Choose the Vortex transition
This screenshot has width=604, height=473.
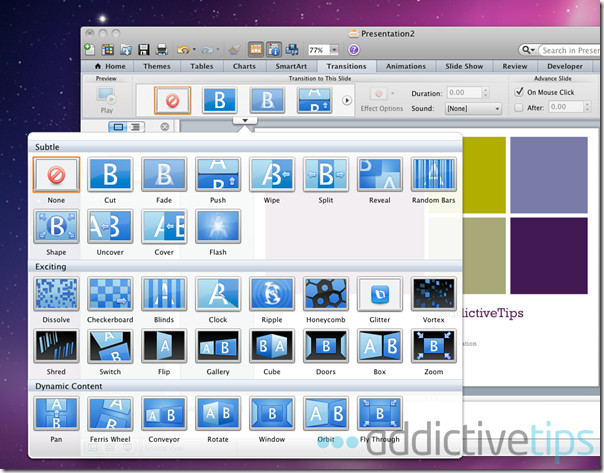click(x=434, y=294)
